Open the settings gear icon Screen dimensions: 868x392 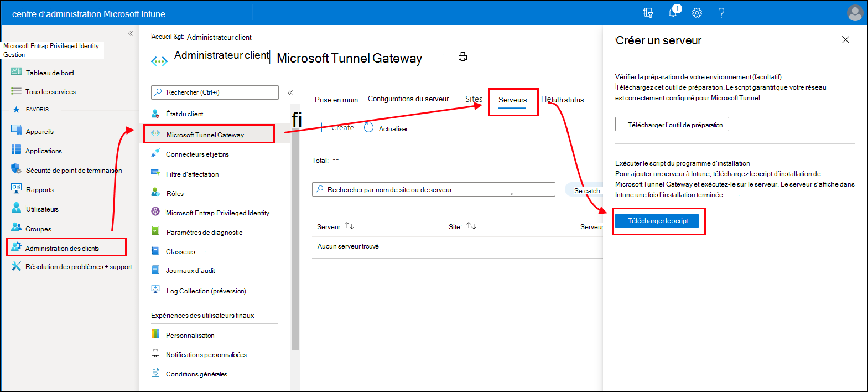coord(697,13)
